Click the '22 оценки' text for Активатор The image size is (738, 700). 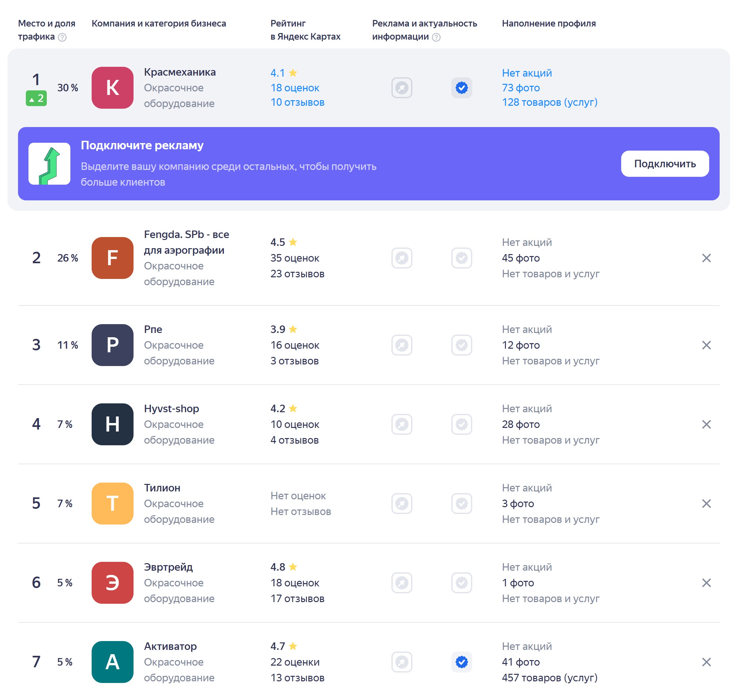click(x=295, y=662)
